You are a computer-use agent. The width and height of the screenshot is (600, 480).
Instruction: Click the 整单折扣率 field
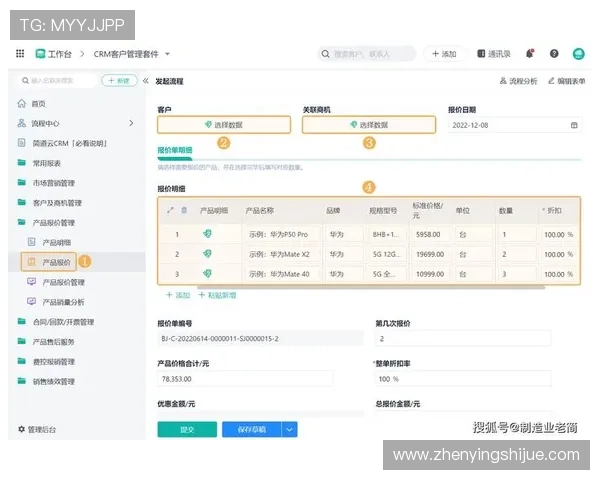463,379
